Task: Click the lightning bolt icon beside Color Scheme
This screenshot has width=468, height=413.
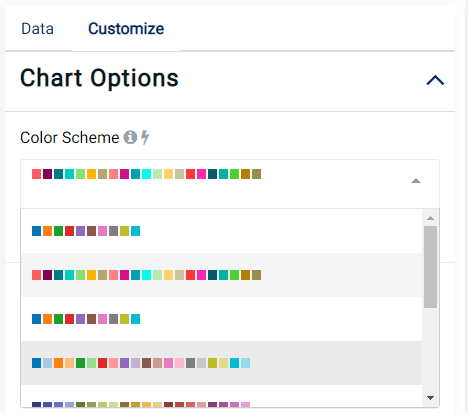Action: coord(145,137)
